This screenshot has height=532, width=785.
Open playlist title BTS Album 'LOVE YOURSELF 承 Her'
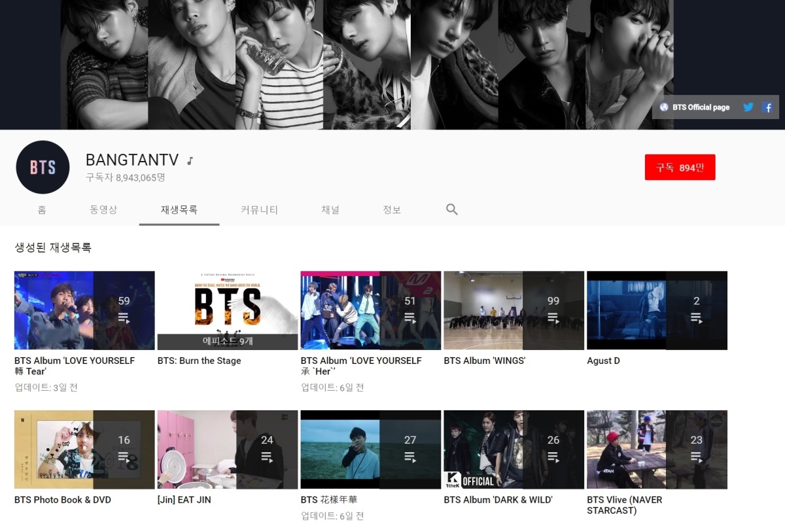click(x=361, y=366)
